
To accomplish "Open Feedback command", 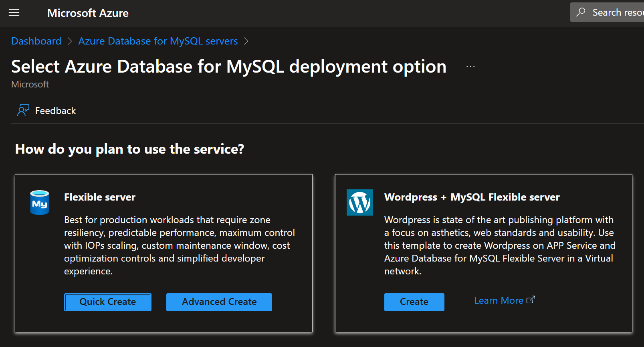I will click(46, 110).
